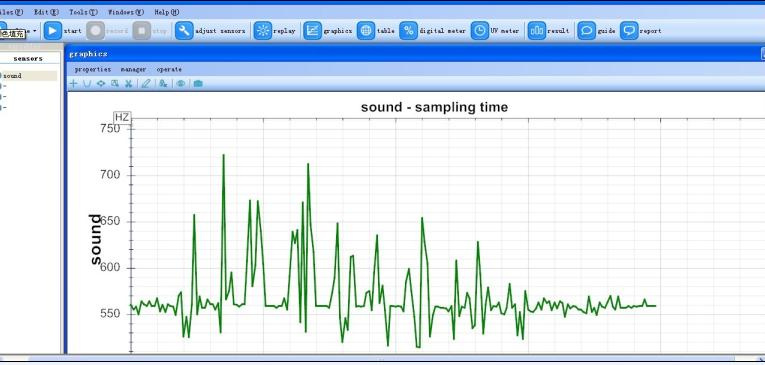Click the figure icon beside the pencil

click(163, 83)
